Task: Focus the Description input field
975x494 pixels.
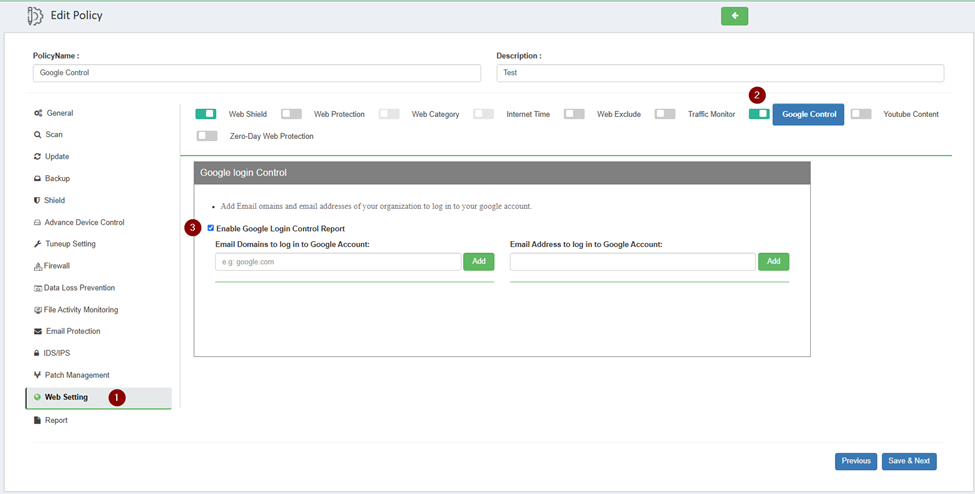Action: [720, 73]
